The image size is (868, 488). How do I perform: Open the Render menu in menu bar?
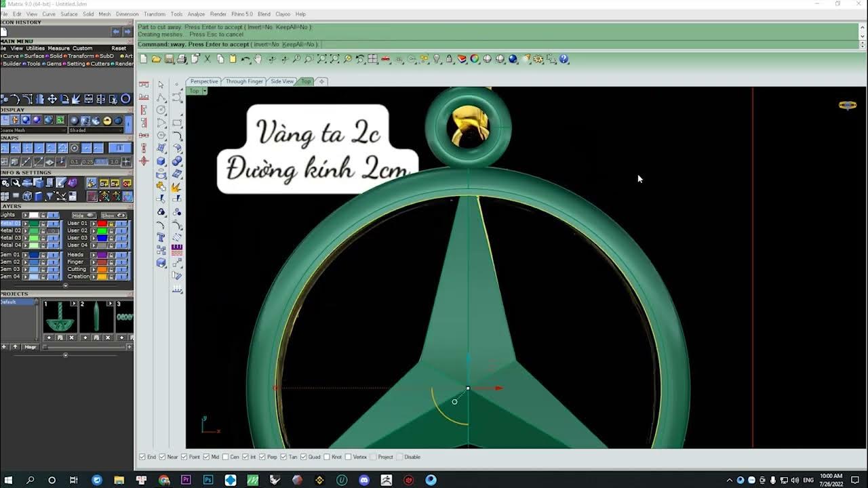(x=218, y=14)
